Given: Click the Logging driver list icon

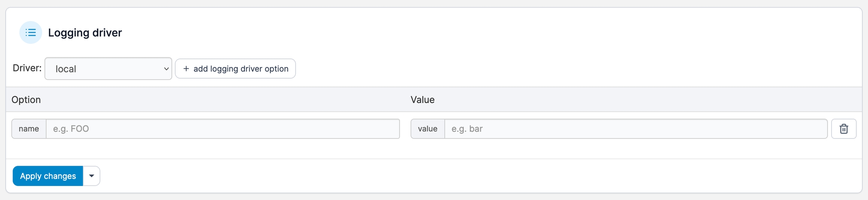Looking at the screenshot, I should [x=31, y=32].
